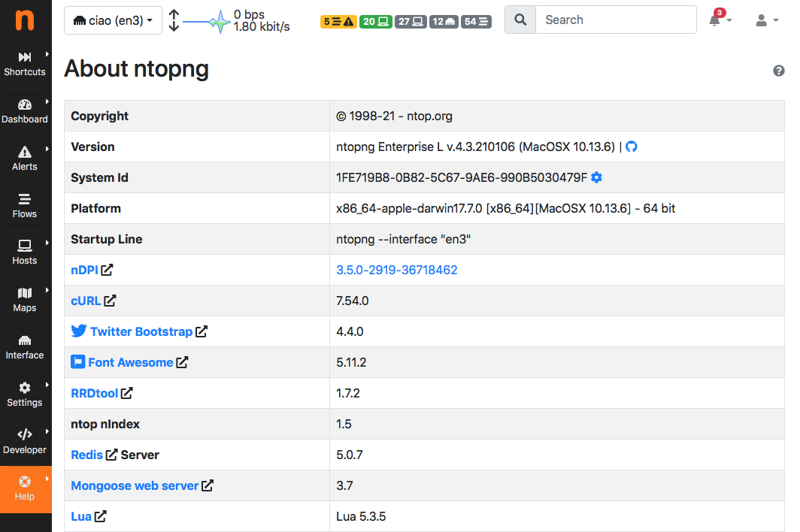Viewport: 800px width, 532px height.
Task: Click the Dashboard gauge icon
Action: click(25, 104)
